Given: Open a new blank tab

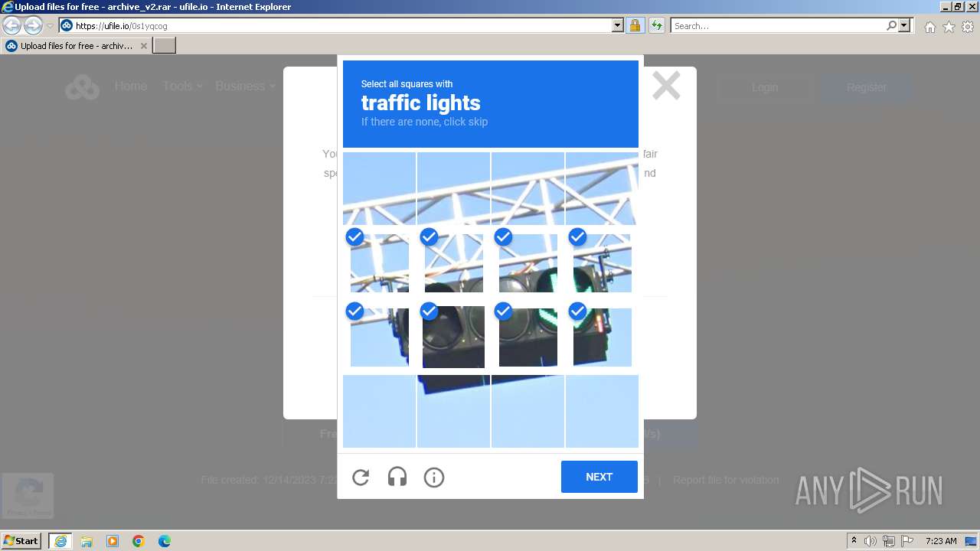Looking at the screenshot, I should (x=165, y=46).
